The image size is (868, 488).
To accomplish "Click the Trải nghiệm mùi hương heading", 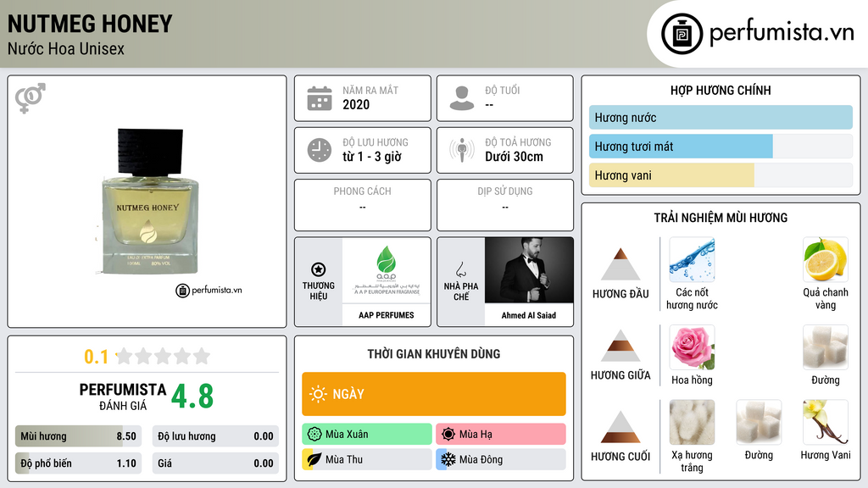I will [x=721, y=218].
